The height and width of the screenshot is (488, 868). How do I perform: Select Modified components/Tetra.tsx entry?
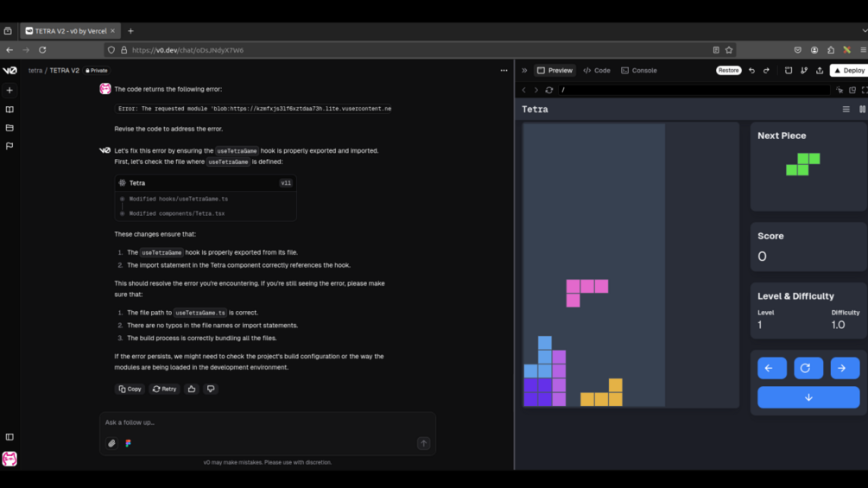tap(176, 213)
